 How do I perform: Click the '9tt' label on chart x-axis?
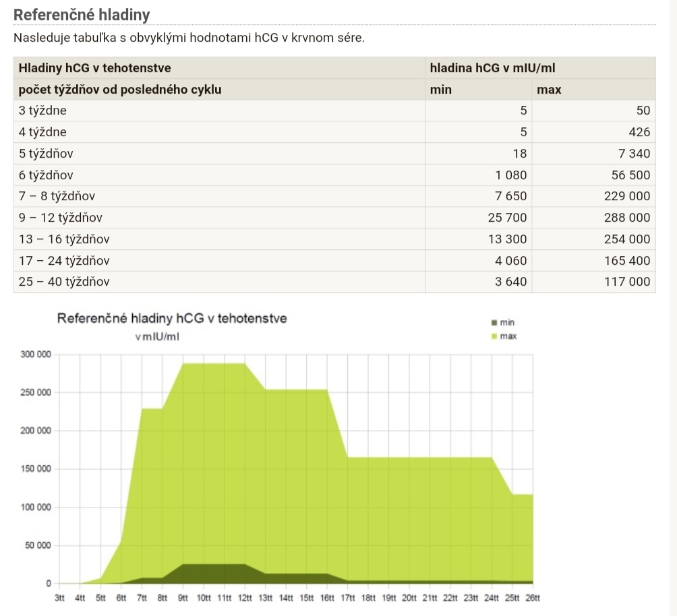pyautogui.click(x=183, y=598)
